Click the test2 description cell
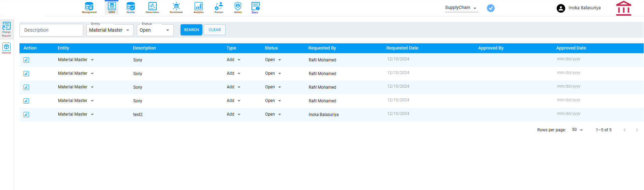Image resolution: width=644 pixels, height=190 pixels. click(x=138, y=115)
